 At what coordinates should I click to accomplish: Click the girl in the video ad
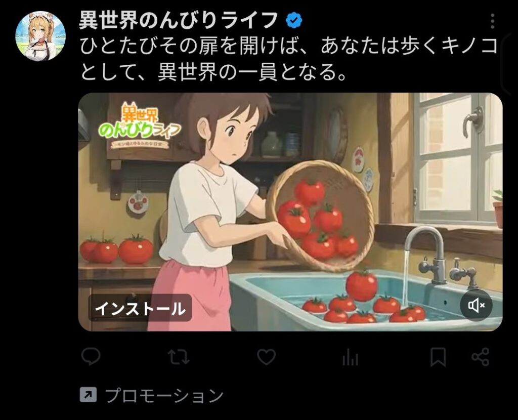[x=211, y=212]
